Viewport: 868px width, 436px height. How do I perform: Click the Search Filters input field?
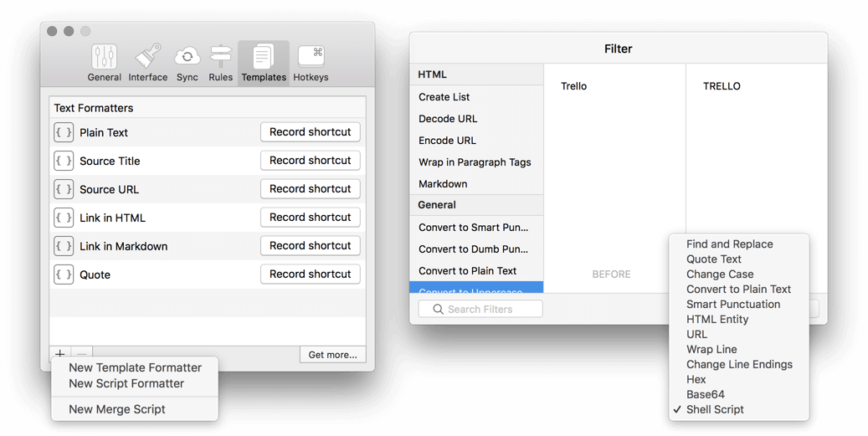[x=480, y=309]
